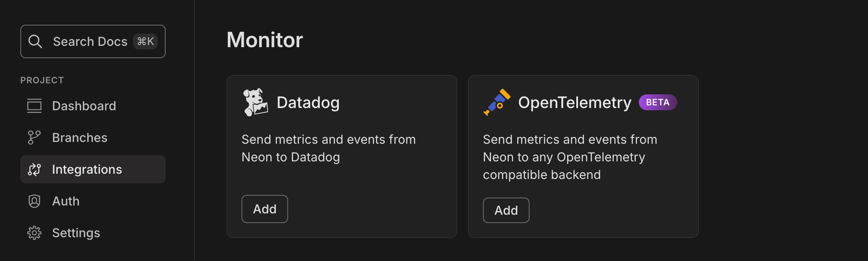Open the Auth section
This screenshot has height=261, width=868.
(x=65, y=201)
